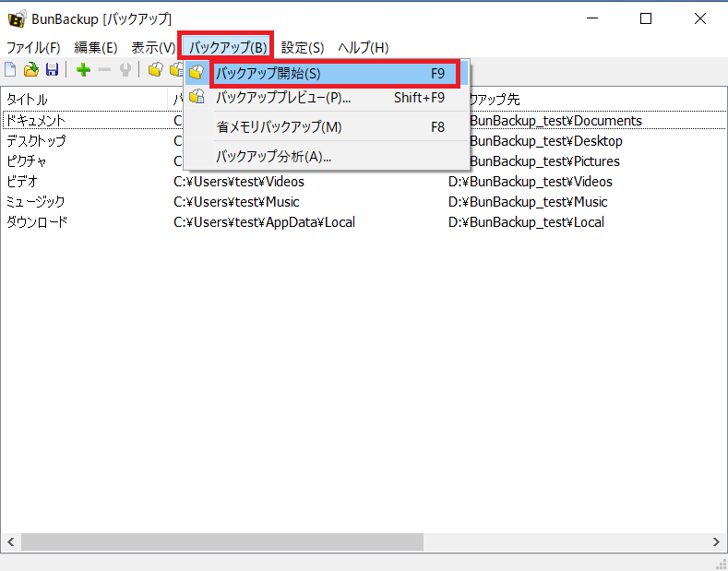Select 省メモリバックアップ(M) menu entry
This screenshot has width=728, height=571.
327,126
